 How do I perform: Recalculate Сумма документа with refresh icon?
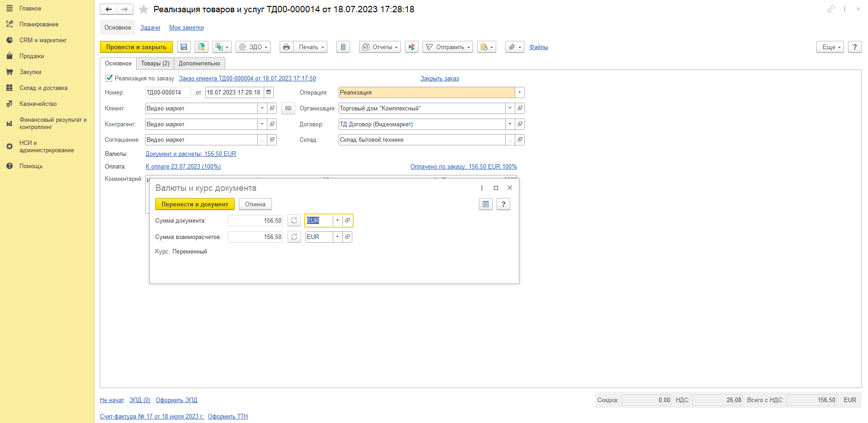(294, 220)
